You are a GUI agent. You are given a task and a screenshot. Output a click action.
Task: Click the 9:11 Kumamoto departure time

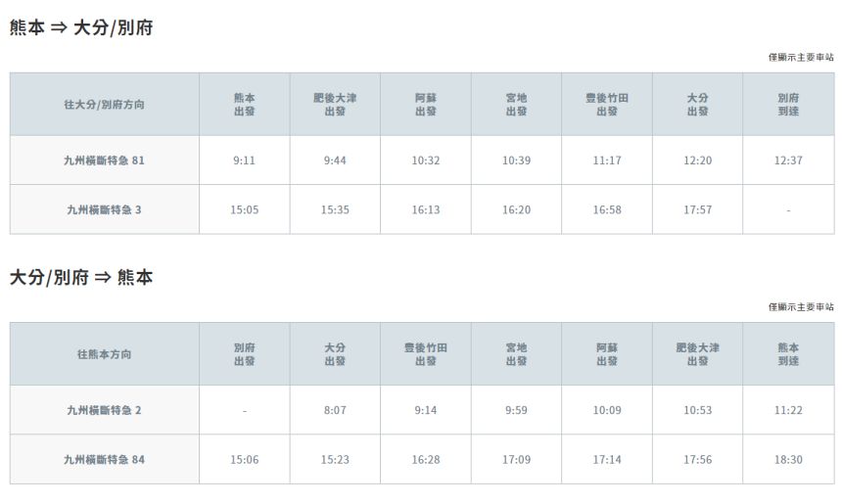point(245,160)
